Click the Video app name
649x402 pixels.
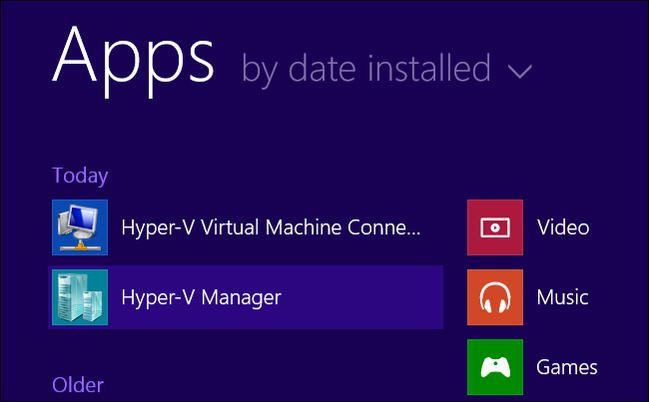click(562, 227)
